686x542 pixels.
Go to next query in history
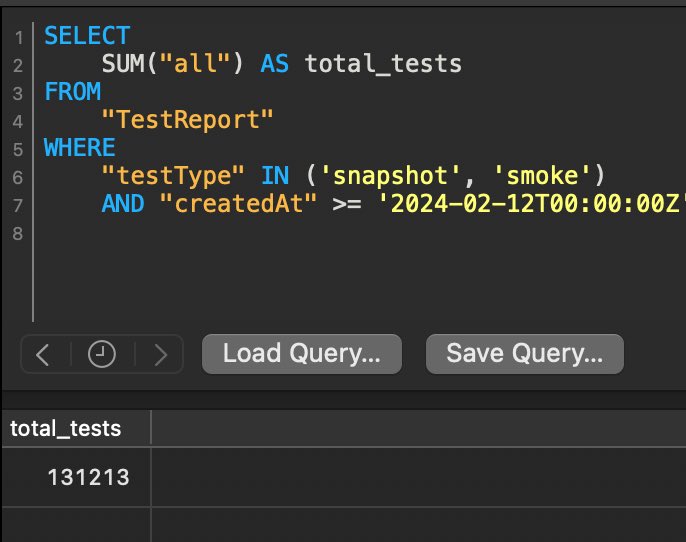(161, 354)
